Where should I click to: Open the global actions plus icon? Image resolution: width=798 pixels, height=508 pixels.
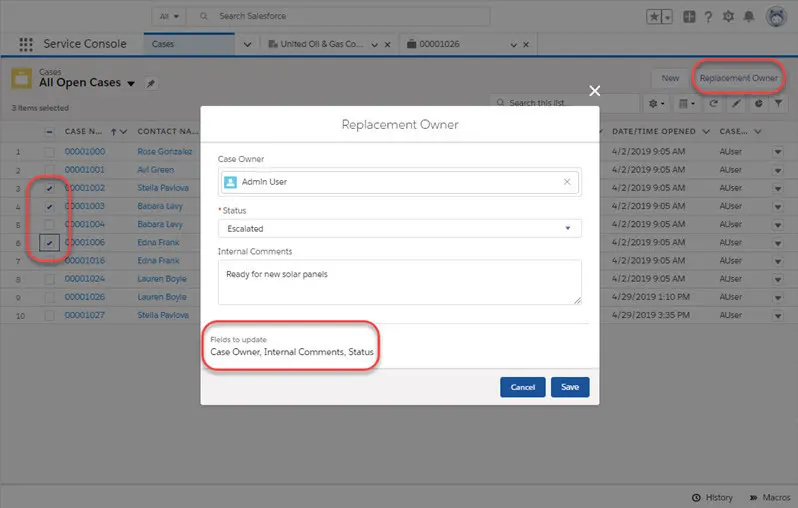tap(689, 17)
